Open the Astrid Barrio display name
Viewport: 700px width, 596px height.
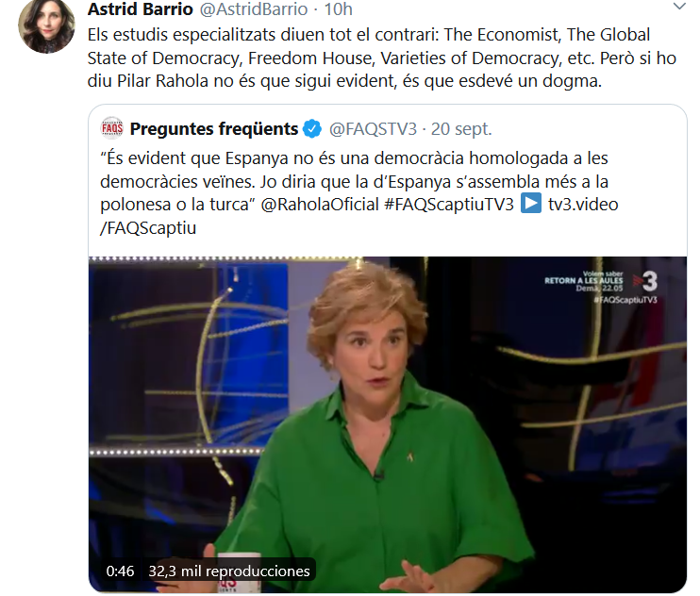(x=141, y=8)
